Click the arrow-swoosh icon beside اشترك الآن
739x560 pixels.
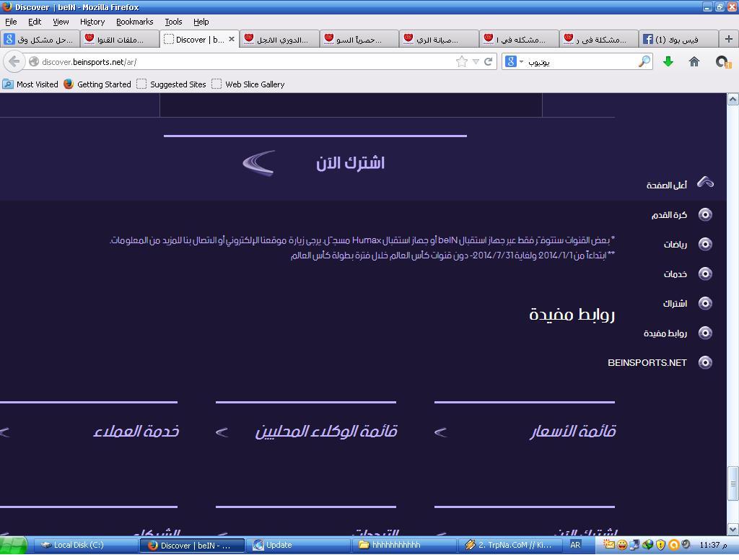click(x=259, y=162)
